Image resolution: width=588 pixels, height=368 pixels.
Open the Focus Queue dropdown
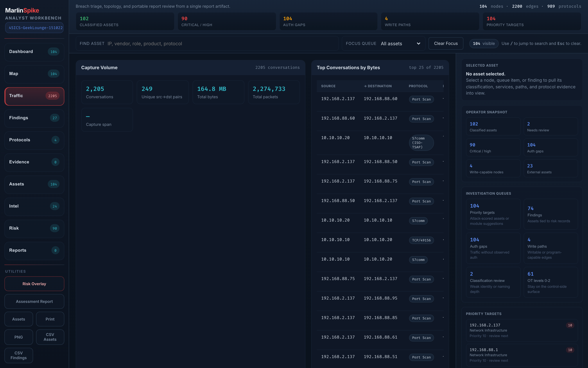[383, 44]
